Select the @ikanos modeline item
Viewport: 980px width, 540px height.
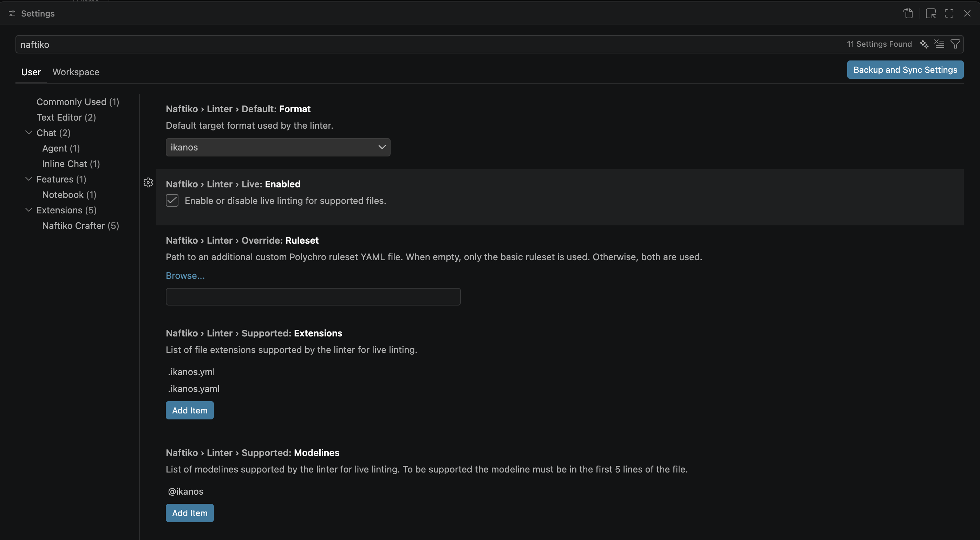point(186,491)
